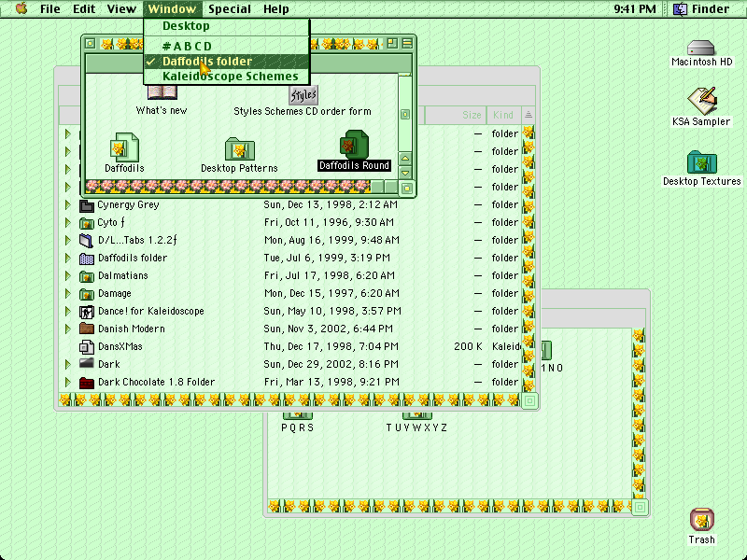Click the Dance! for Kaleidoscope icon
The width and height of the screenshot is (747, 560).
tap(86, 312)
